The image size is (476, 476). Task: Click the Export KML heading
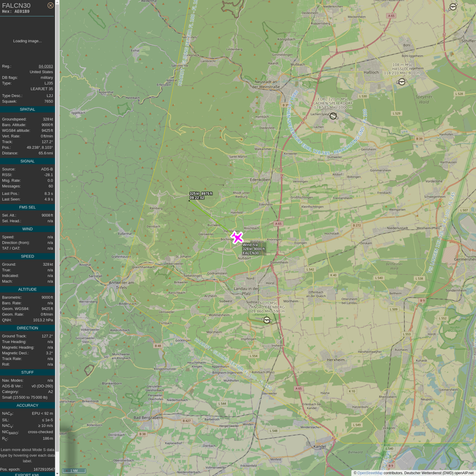27,474
